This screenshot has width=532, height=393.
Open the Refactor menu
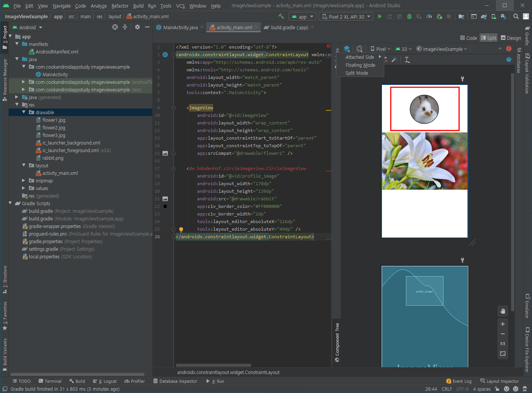click(120, 6)
